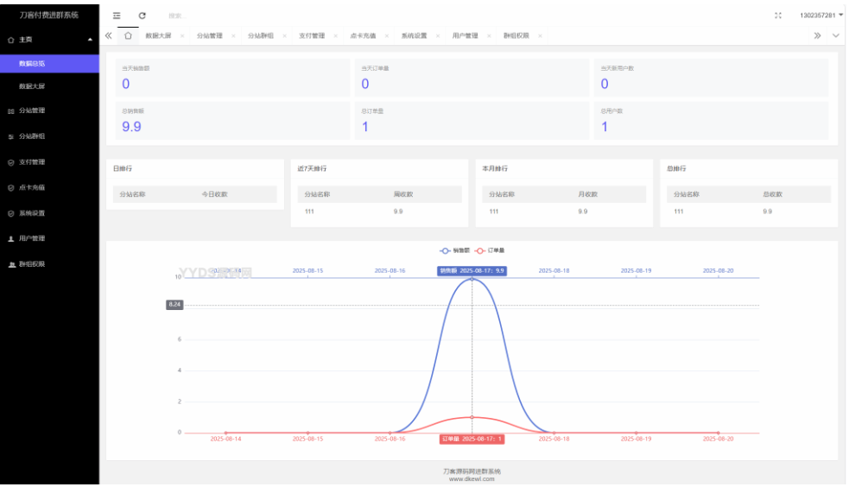The image size is (868, 487).
Task: Open the tab operations dropdown arrow
Action: click(x=835, y=35)
